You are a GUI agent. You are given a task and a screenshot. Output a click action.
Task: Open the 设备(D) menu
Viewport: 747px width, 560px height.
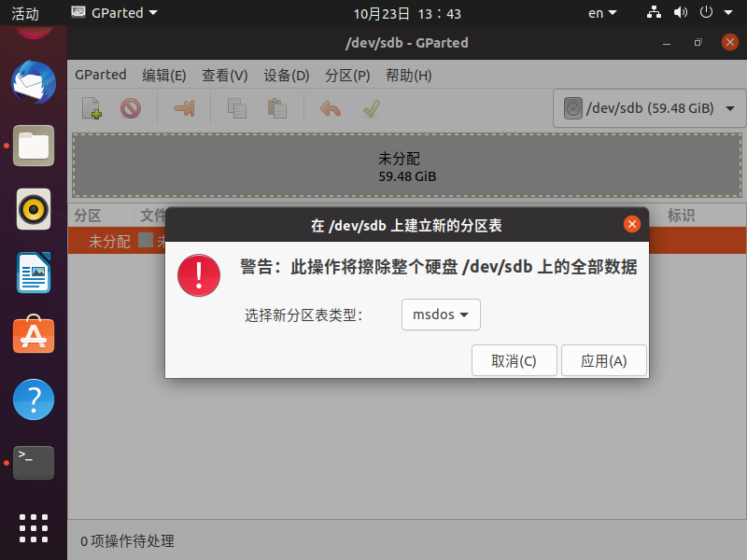pyautogui.click(x=286, y=76)
